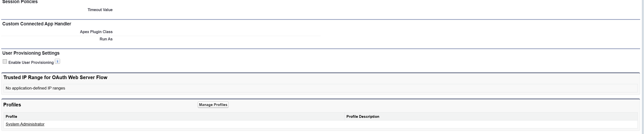Image resolution: width=644 pixels, height=134 pixels.
Task: Sort by the Profile column header
Action: tap(11, 116)
